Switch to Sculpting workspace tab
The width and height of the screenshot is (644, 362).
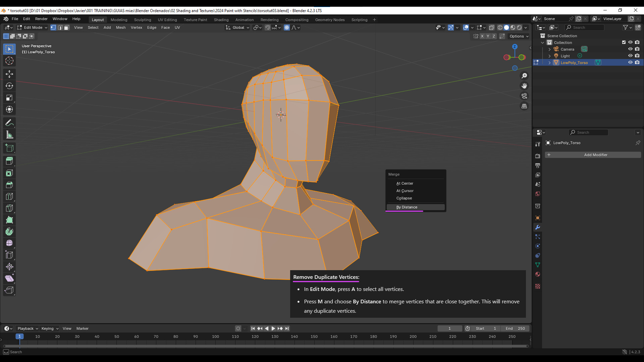click(143, 20)
